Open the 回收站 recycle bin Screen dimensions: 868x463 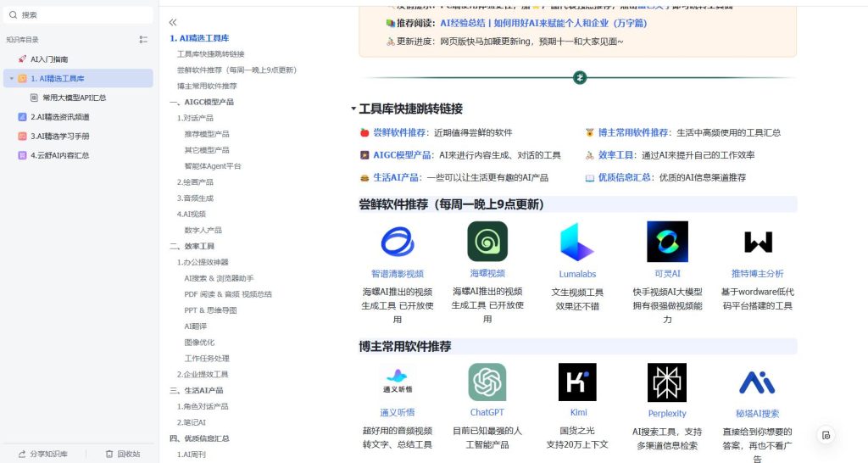coord(123,454)
